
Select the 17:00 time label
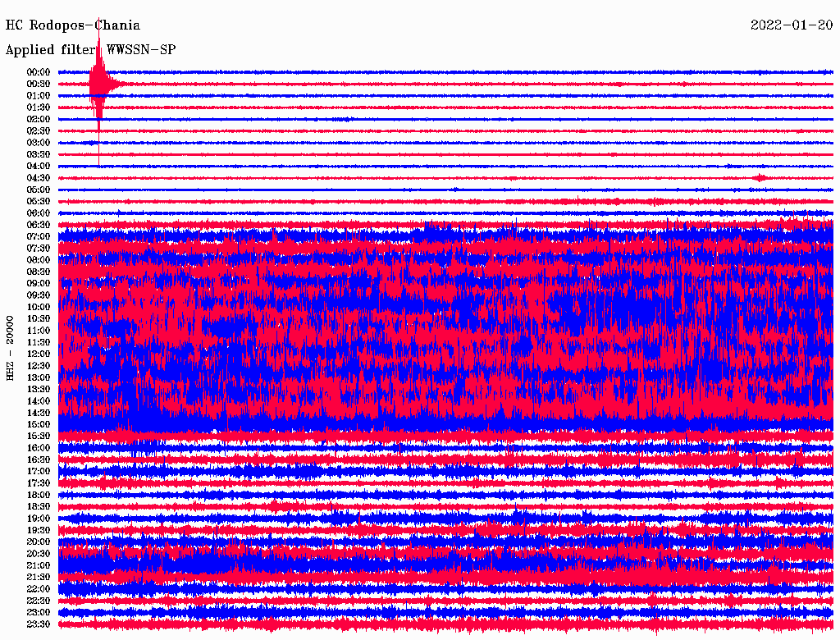39,471
